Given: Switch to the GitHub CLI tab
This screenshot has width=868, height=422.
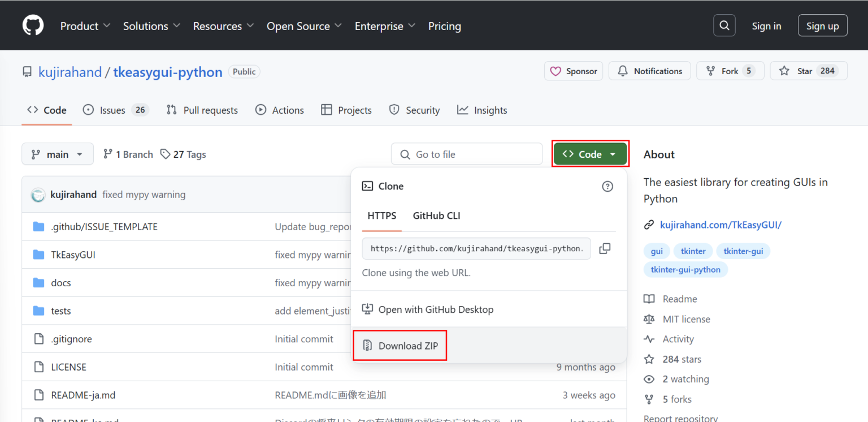Looking at the screenshot, I should (x=436, y=216).
